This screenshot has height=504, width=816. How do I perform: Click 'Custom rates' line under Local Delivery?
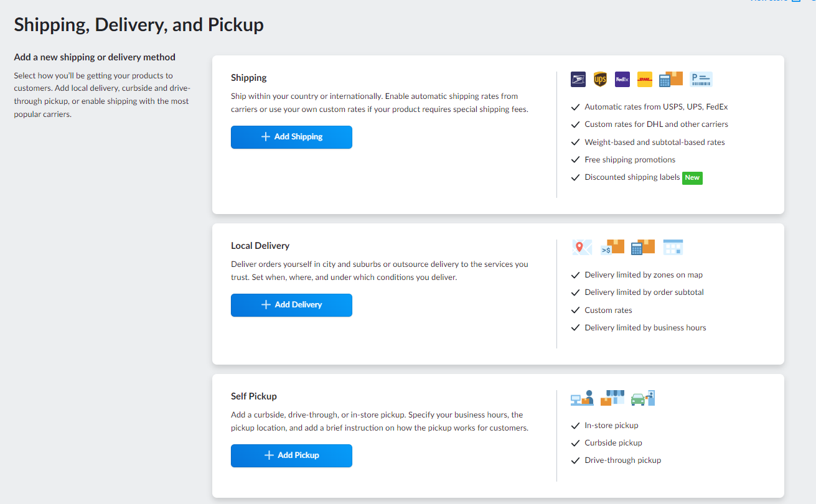[608, 310]
